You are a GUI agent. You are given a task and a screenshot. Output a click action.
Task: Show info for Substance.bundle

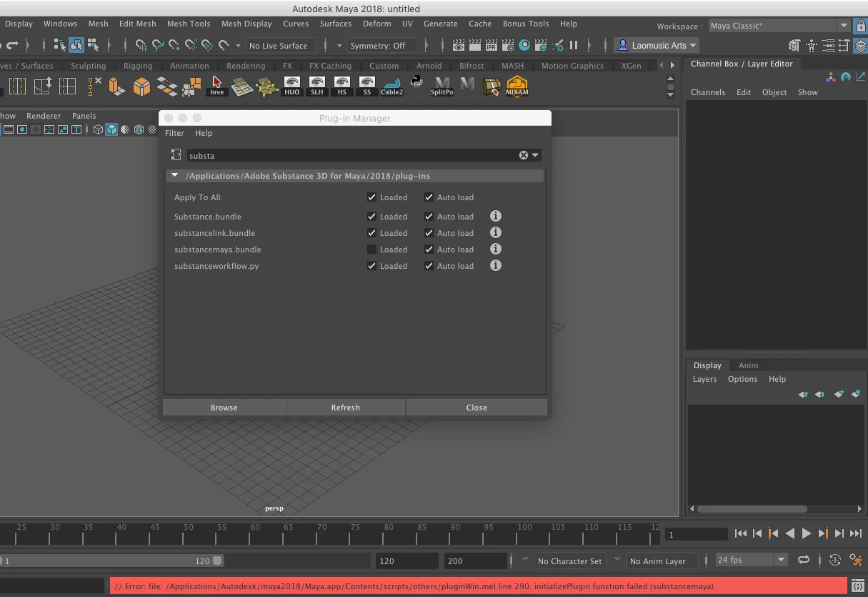point(496,216)
